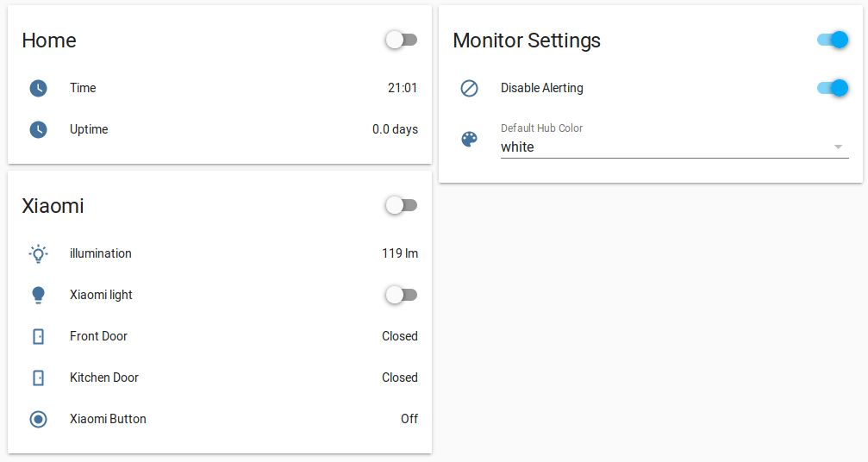The height and width of the screenshot is (462, 868).
Task: Click the Disable Alerting cancel icon
Action: tap(470, 88)
